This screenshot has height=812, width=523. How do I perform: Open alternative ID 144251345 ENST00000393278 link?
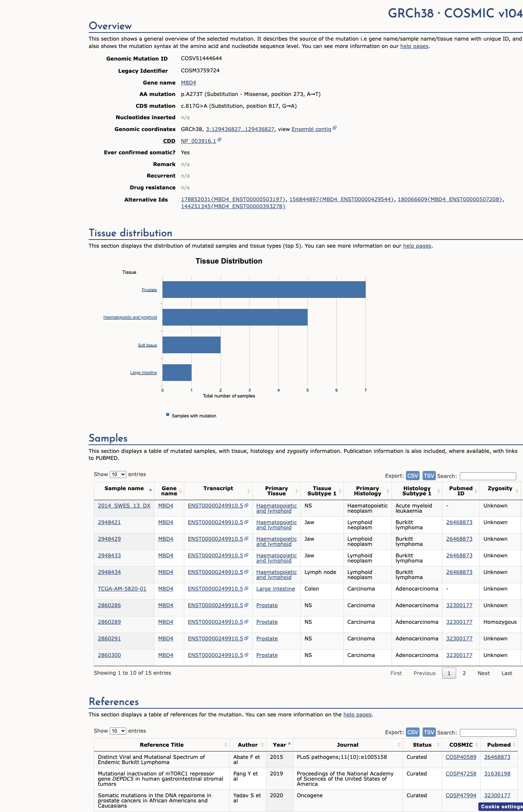click(233, 206)
